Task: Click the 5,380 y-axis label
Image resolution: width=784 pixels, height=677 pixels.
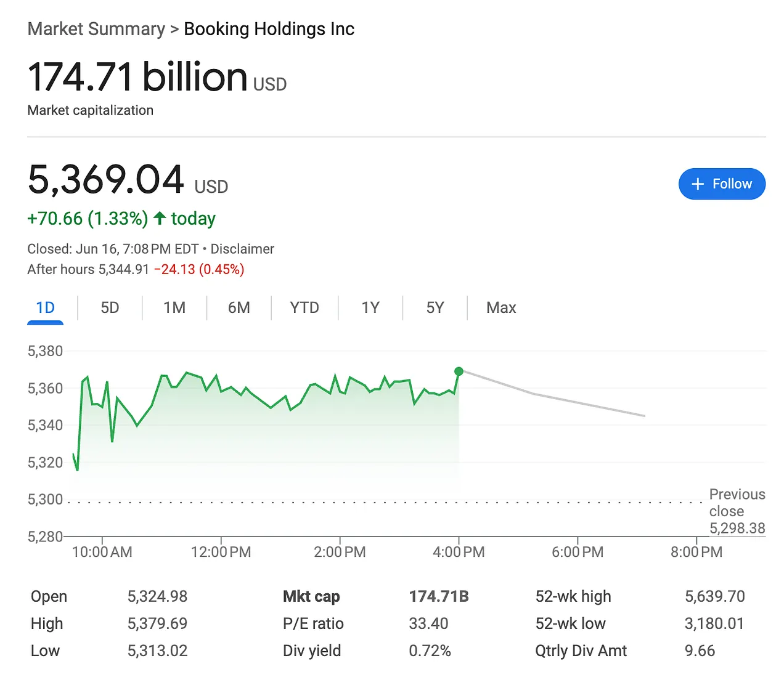Action: click(x=46, y=351)
